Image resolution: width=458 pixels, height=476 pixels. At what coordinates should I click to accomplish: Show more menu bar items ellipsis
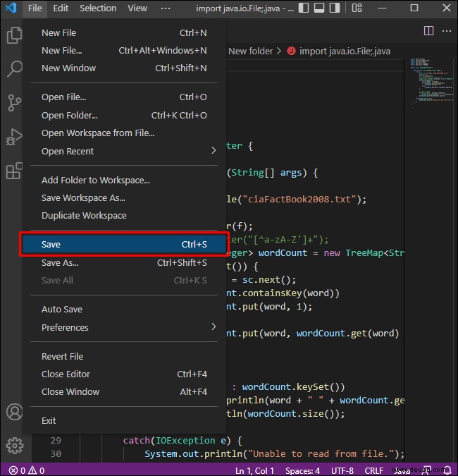[x=166, y=8]
